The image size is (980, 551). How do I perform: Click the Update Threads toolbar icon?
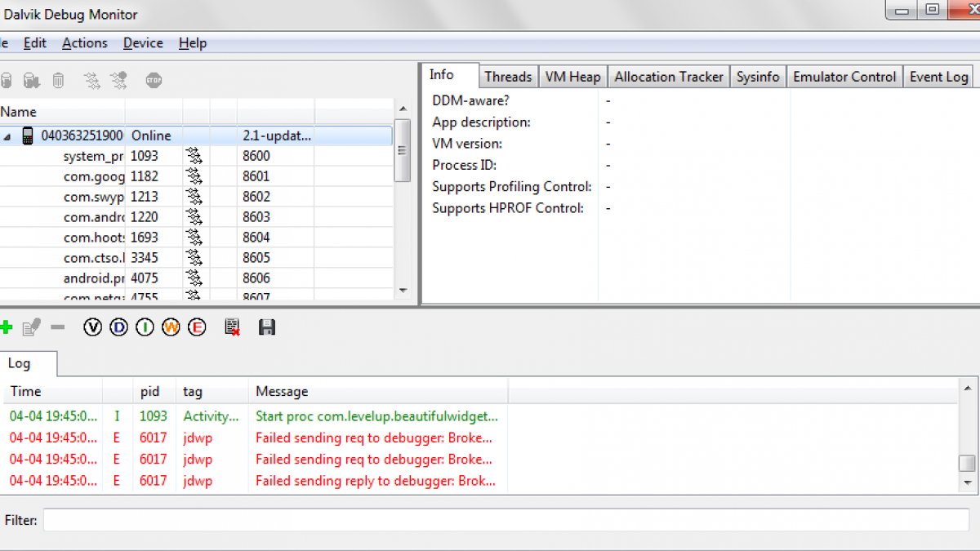[x=92, y=80]
